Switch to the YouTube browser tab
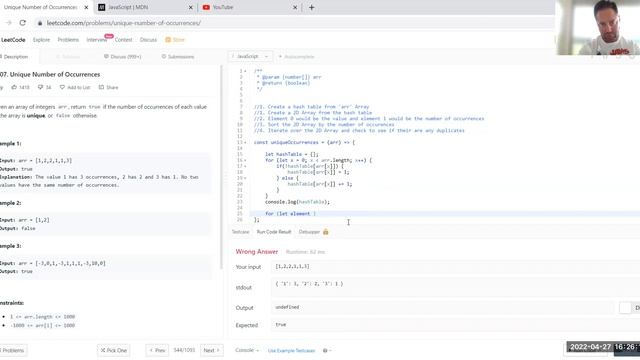This screenshot has height=360, width=640. click(249, 7)
